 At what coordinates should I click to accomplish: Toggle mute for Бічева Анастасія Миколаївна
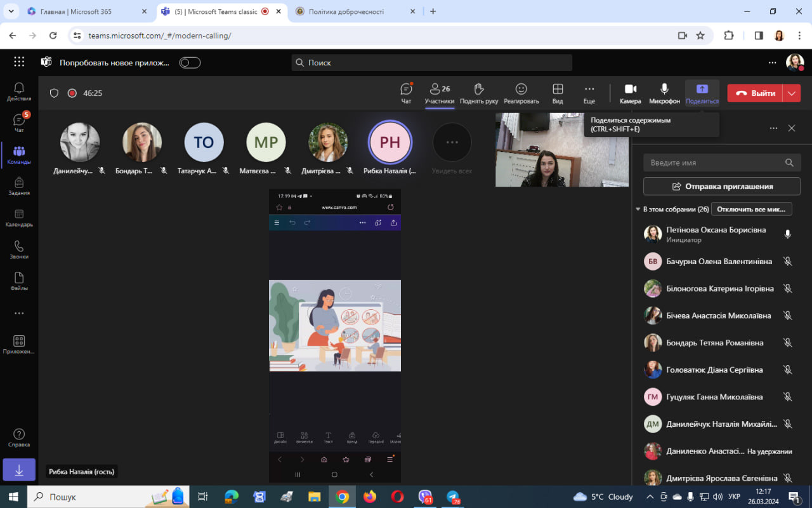click(788, 316)
